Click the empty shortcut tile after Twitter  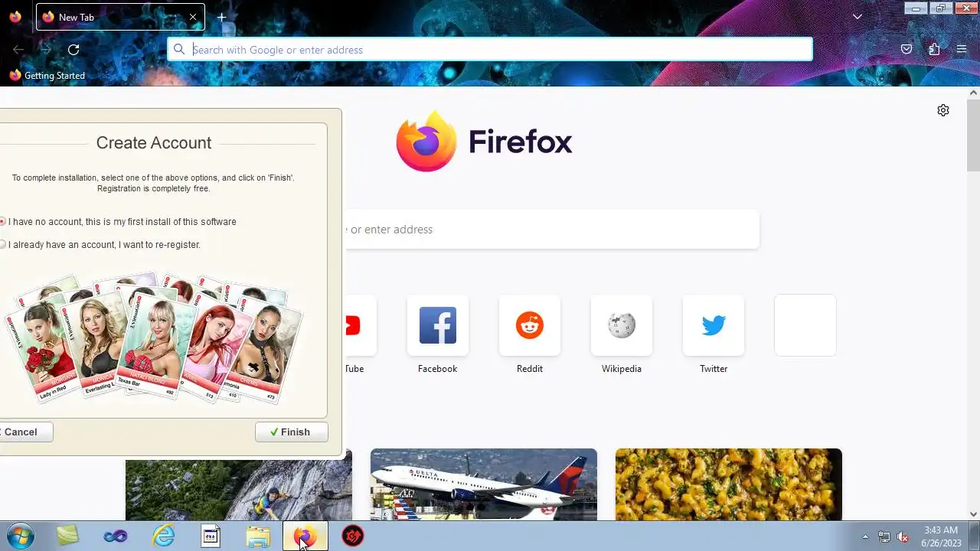pyautogui.click(x=805, y=325)
